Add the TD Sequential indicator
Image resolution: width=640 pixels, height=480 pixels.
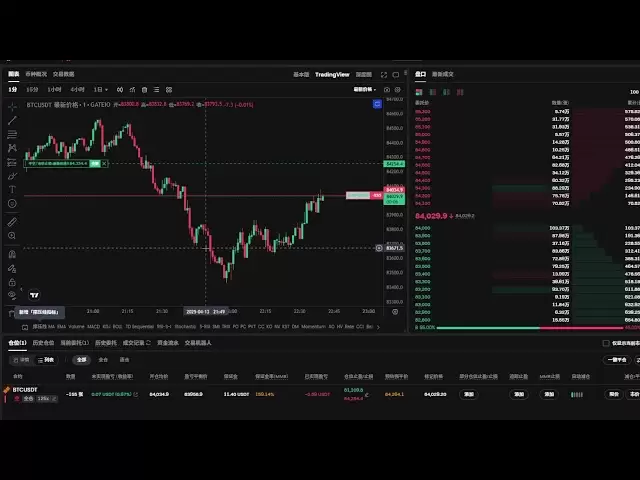139,327
